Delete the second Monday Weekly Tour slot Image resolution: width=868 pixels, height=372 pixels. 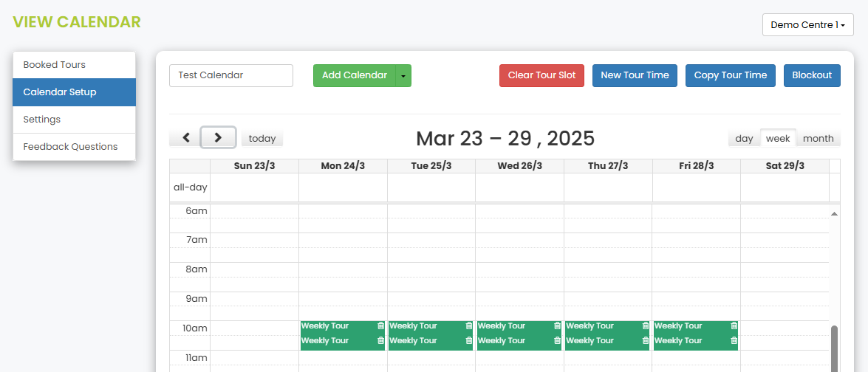click(380, 340)
